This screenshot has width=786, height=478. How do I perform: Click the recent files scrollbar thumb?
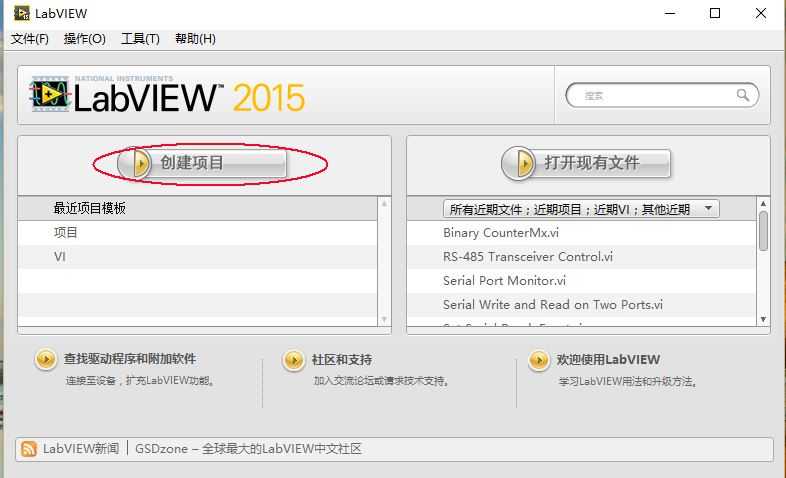coord(763,230)
